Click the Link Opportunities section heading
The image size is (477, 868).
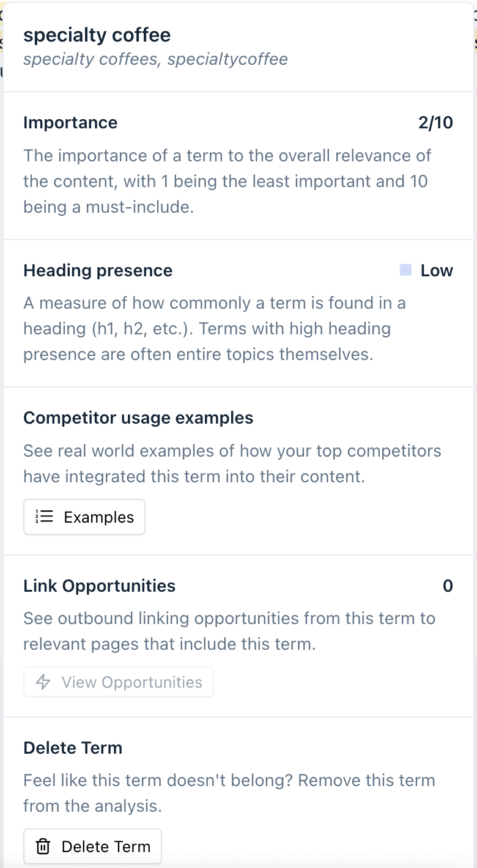(99, 586)
